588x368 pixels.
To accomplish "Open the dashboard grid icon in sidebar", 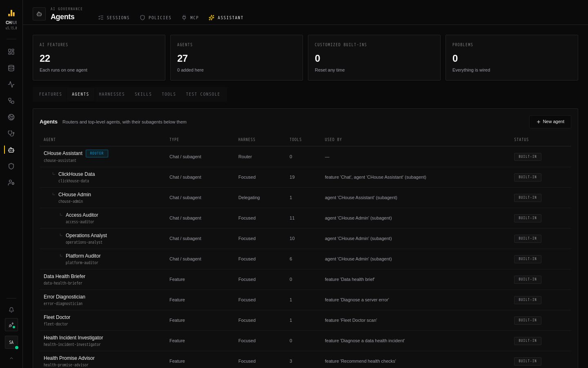I will (11, 52).
